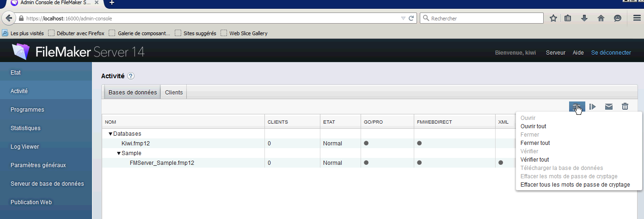
Task: Click the FMWEBDIRECT column header
Action: click(x=454, y=122)
